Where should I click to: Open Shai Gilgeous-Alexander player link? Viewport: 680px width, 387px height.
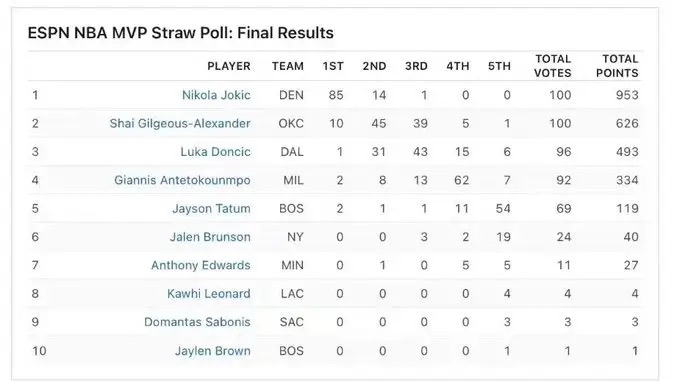180,124
